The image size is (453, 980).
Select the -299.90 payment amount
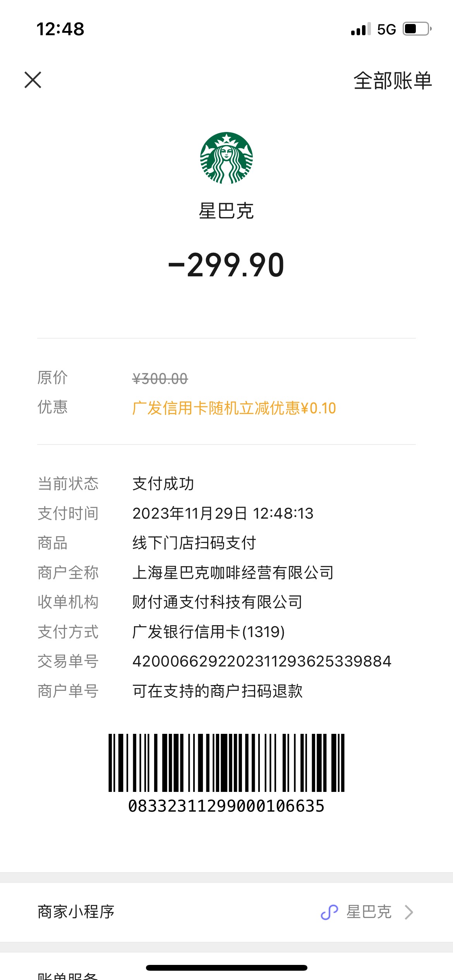pyautogui.click(x=226, y=265)
